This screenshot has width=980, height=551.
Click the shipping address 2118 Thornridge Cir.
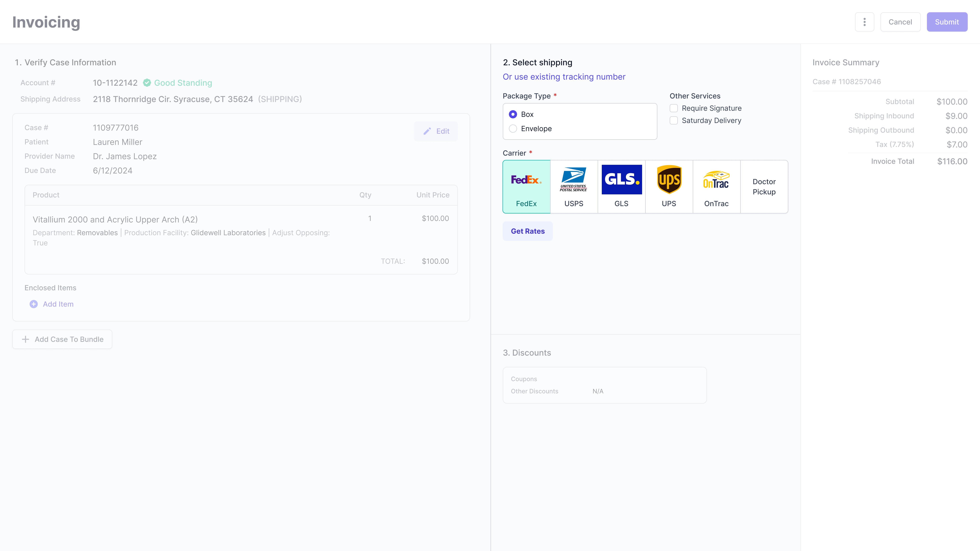[173, 99]
